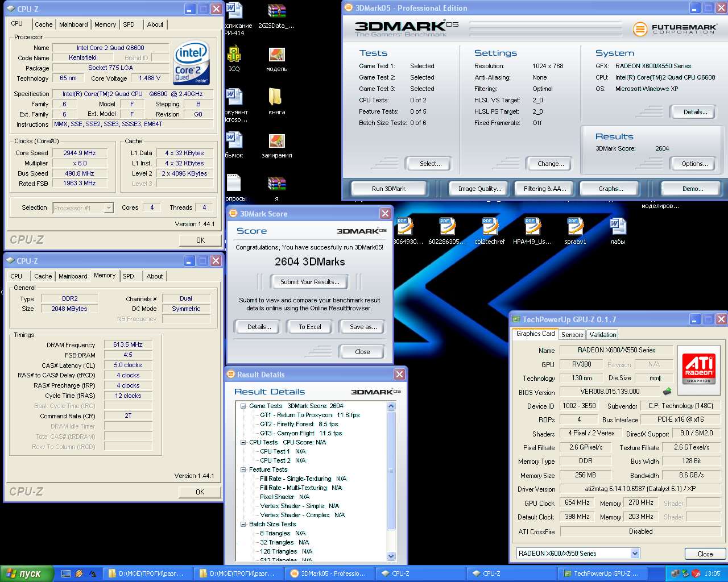The image size is (728, 582).
Task: Click the Run 3DMark button
Action: click(389, 189)
